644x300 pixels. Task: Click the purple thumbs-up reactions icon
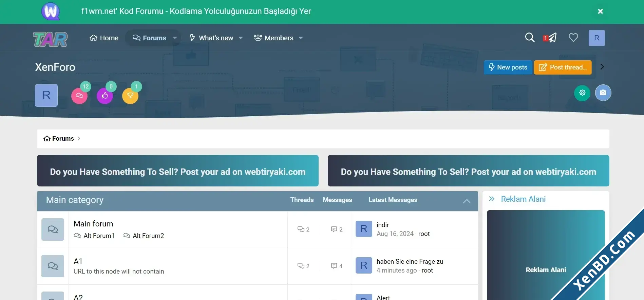tap(105, 96)
